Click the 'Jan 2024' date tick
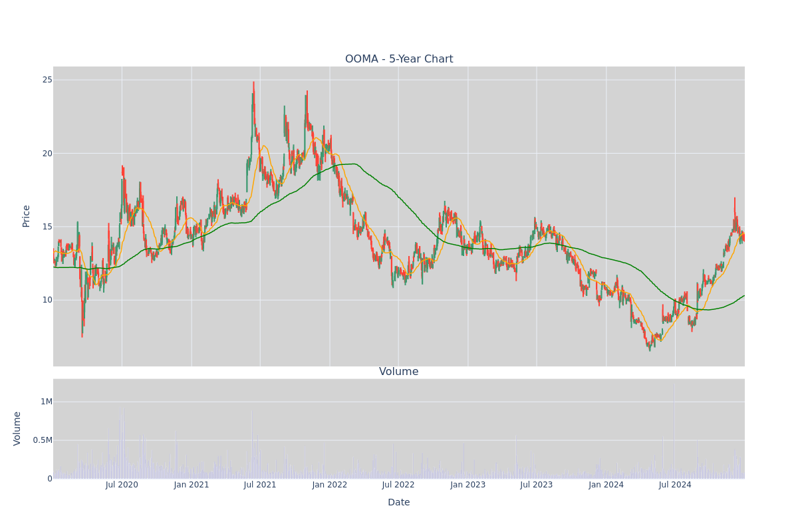Viewport: 798px width, 532px height. pyautogui.click(x=606, y=485)
